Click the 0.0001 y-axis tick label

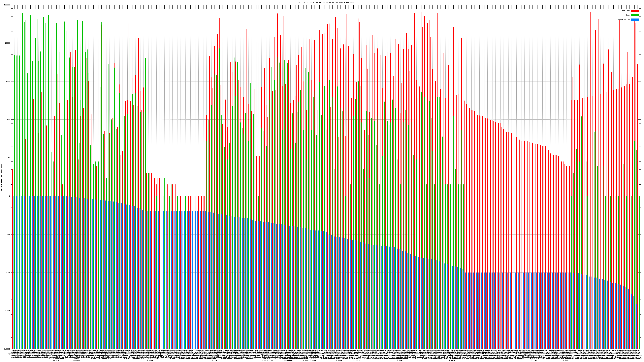pyautogui.click(x=7, y=349)
